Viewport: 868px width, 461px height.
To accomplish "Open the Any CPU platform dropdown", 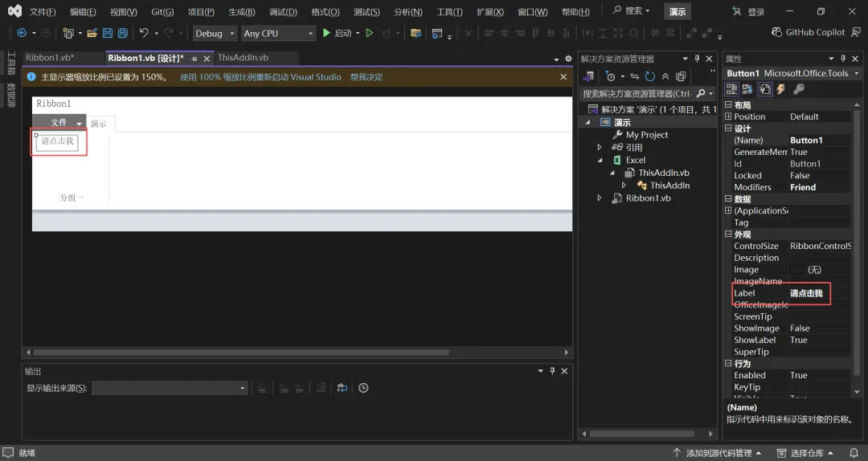I will click(279, 33).
